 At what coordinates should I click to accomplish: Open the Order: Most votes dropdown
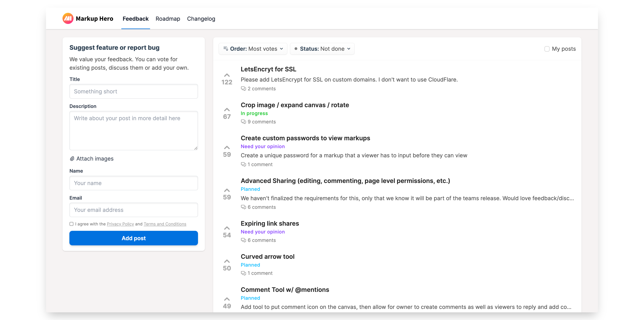(x=253, y=49)
